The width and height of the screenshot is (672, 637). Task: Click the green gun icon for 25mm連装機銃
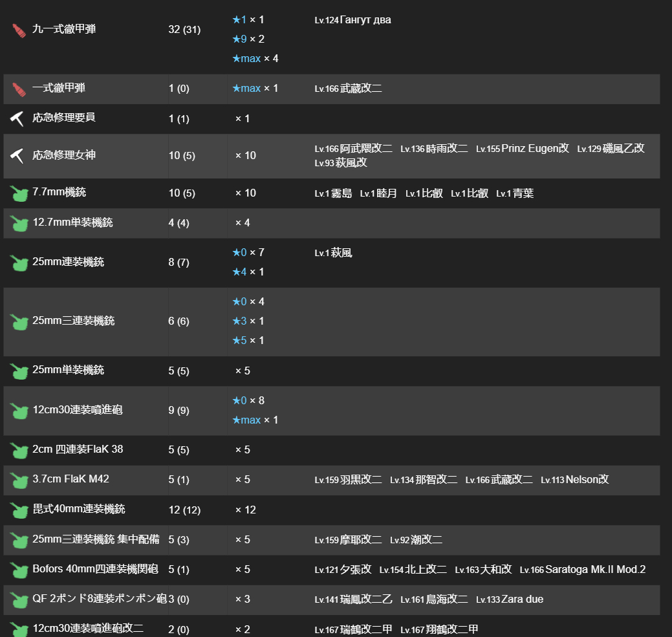19,263
